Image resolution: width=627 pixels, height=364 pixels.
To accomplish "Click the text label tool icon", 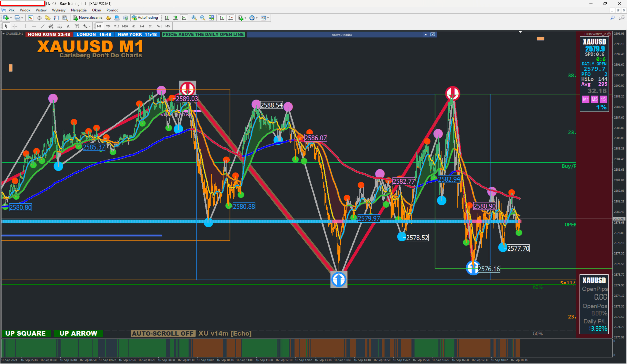I will pyautogui.click(x=77, y=26).
